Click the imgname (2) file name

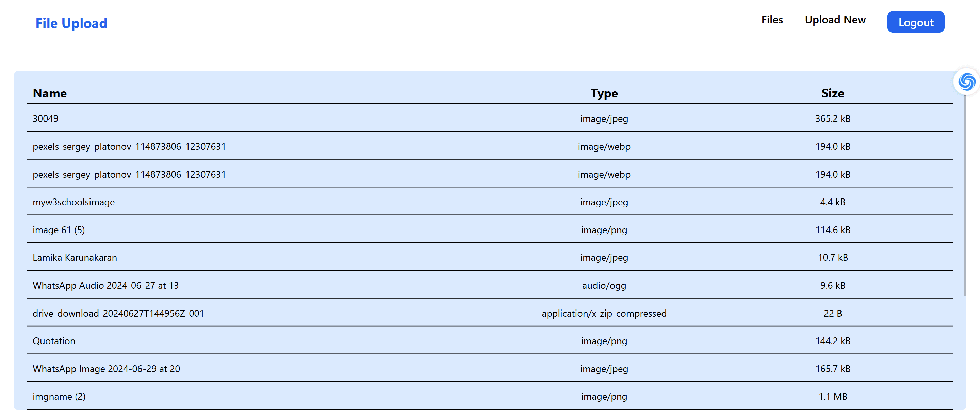click(59, 397)
